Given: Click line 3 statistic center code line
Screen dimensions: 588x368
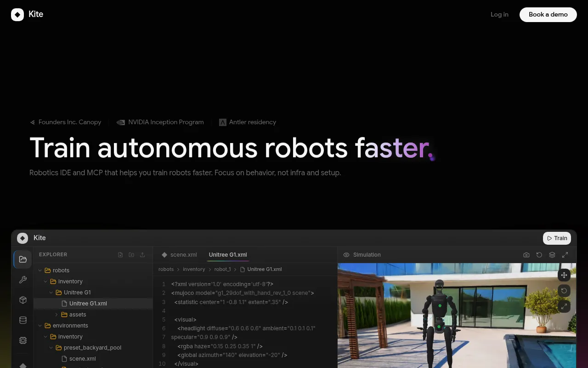Looking at the screenshot, I should click(231, 302).
